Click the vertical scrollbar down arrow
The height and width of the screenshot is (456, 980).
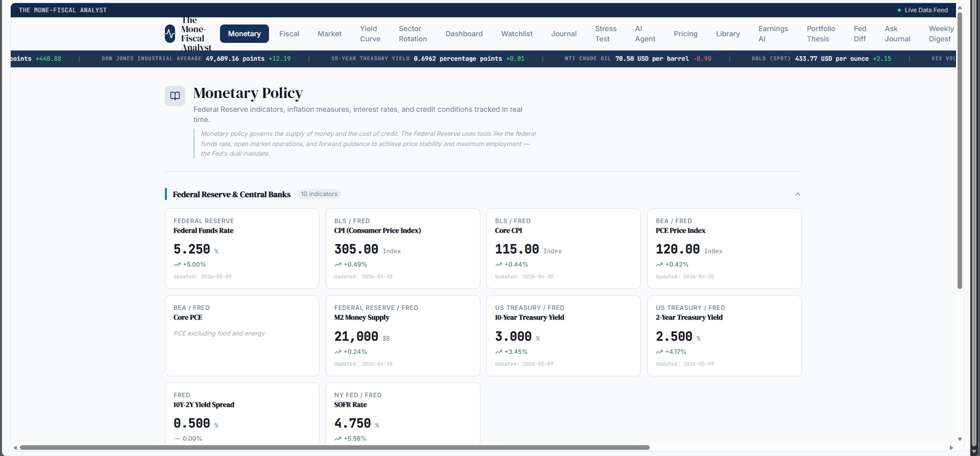tap(960, 439)
